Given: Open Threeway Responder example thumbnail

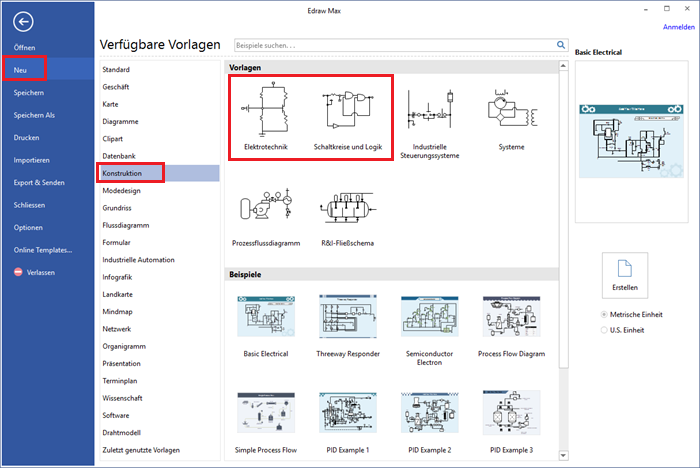Looking at the screenshot, I should (348, 316).
